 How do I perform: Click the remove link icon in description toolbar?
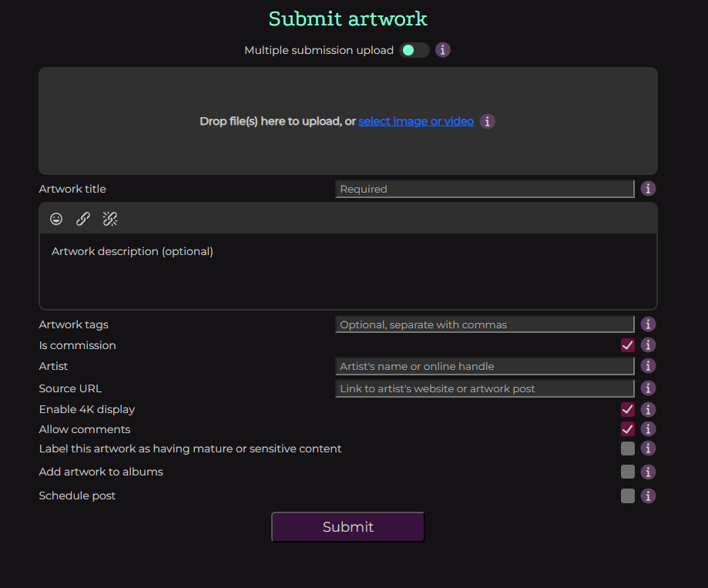coord(110,219)
